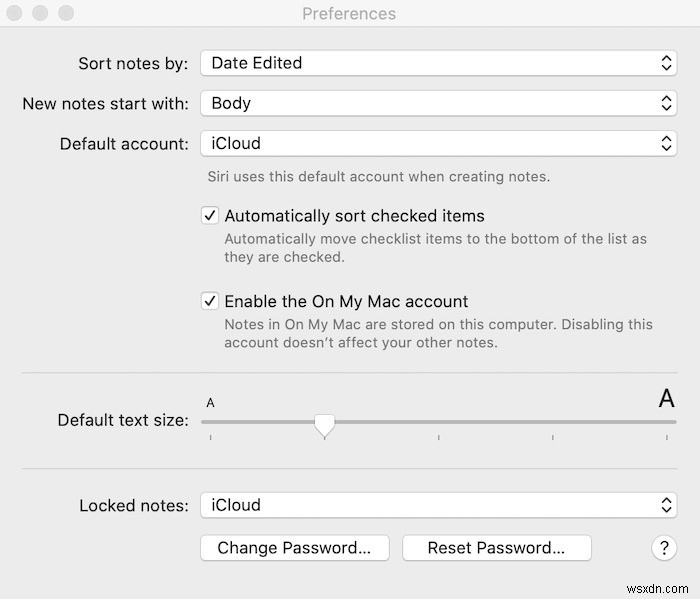The image size is (700, 599).
Task: Click the zoom window button
Action: 66,13
